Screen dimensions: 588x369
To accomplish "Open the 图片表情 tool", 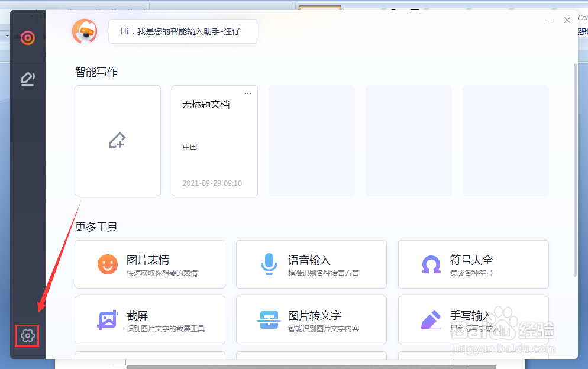I will tap(150, 264).
